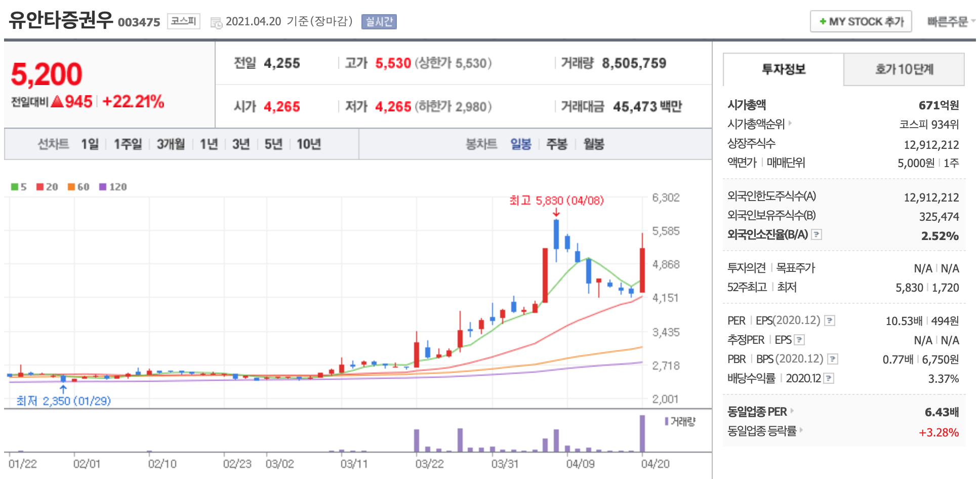Click the 코스피 934위 ranking value
Image resolution: width=980 pixels, height=479 pixels.
pyautogui.click(x=929, y=125)
